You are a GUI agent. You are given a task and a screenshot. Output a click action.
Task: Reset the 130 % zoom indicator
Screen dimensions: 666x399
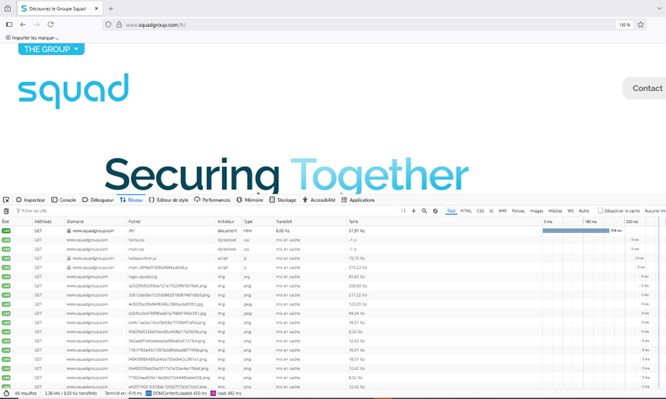[624, 25]
